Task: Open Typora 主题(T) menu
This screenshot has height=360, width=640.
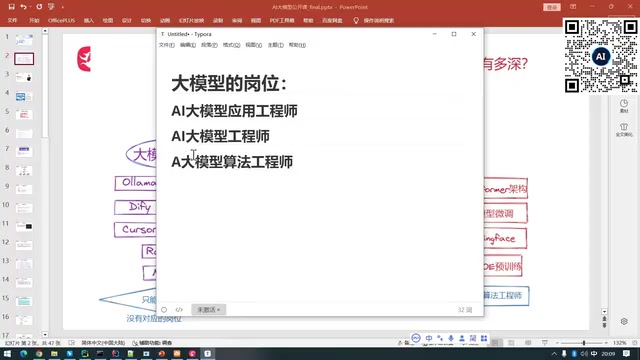Action: coord(276,45)
